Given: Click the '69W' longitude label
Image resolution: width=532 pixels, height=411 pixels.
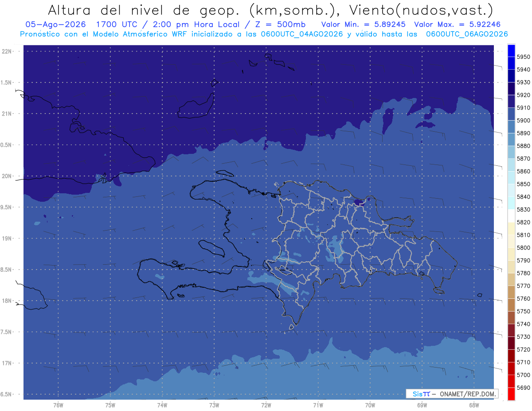Looking at the screenshot, I should (422, 405).
